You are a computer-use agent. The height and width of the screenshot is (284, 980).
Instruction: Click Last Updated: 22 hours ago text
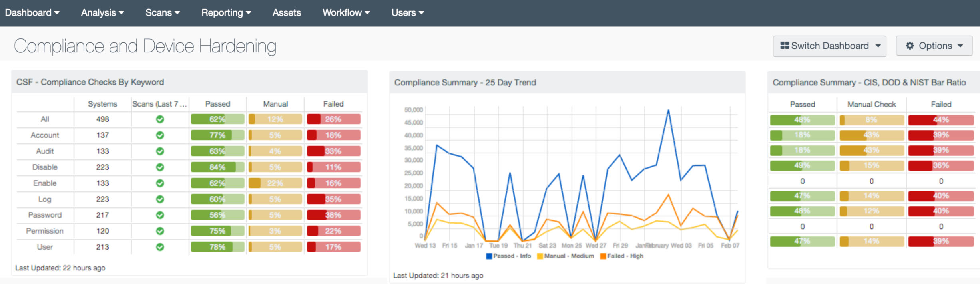[60, 268]
